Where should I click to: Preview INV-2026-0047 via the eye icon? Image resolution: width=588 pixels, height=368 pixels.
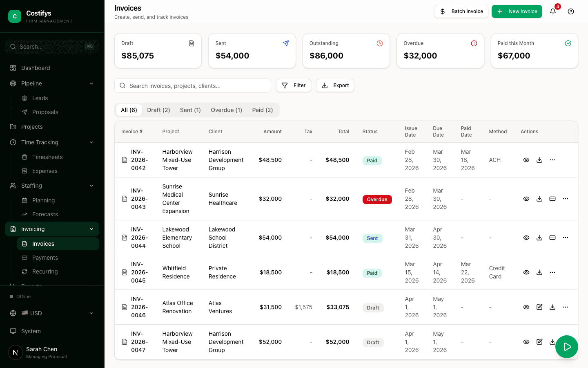pos(526,342)
